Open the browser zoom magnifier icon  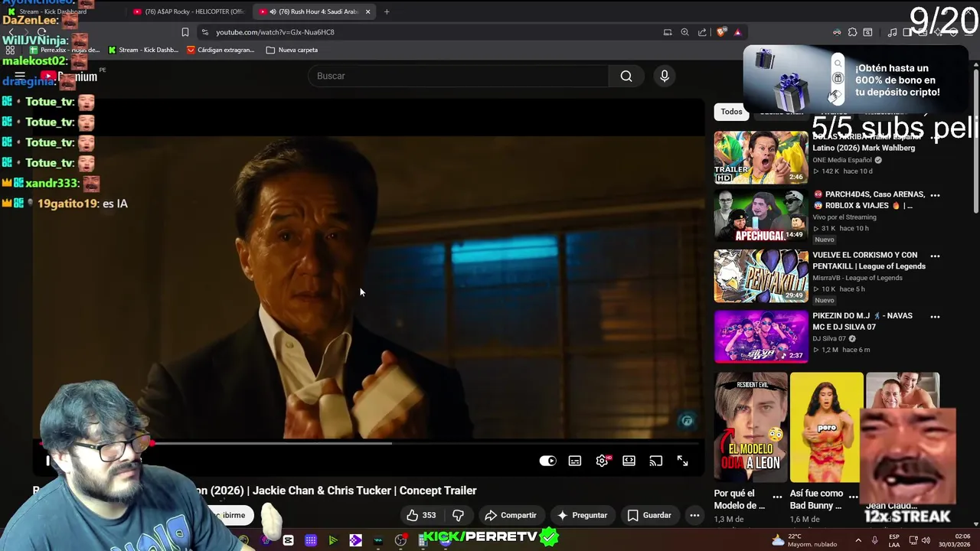click(x=685, y=32)
